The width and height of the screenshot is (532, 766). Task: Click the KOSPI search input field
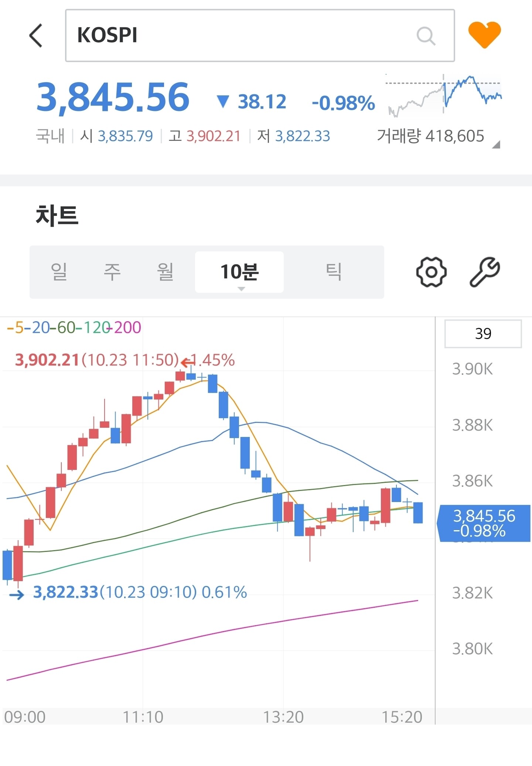260,35
